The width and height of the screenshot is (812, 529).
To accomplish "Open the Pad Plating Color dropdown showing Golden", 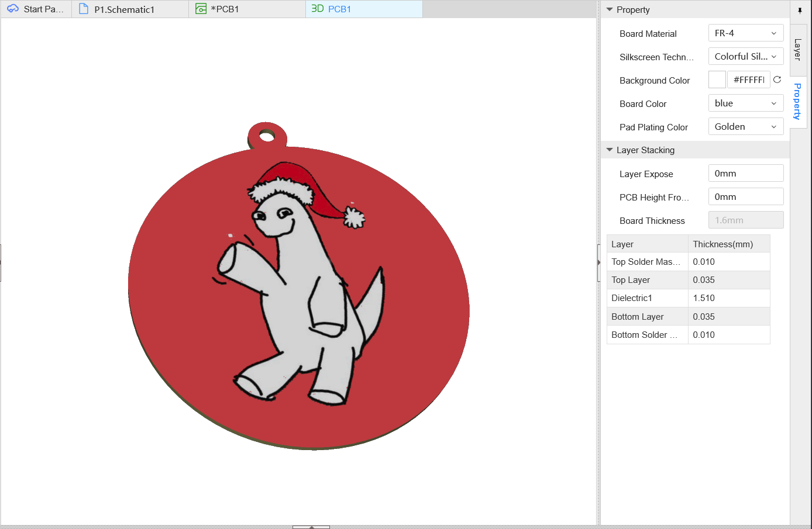I will [746, 127].
